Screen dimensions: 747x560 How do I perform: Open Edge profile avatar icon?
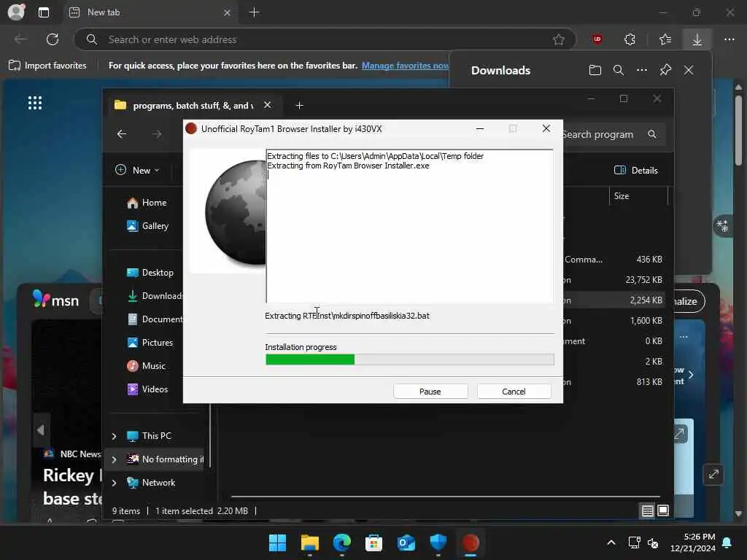click(16, 12)
